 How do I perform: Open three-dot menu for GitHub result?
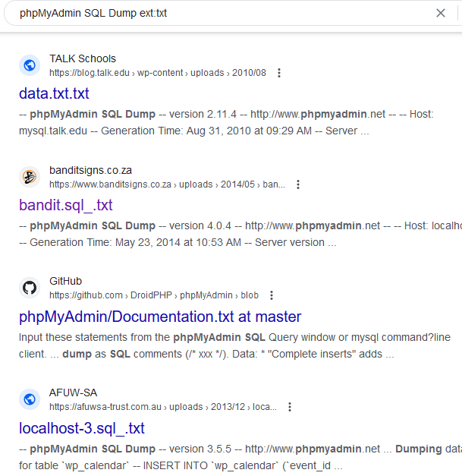click(x=272, y=295)
